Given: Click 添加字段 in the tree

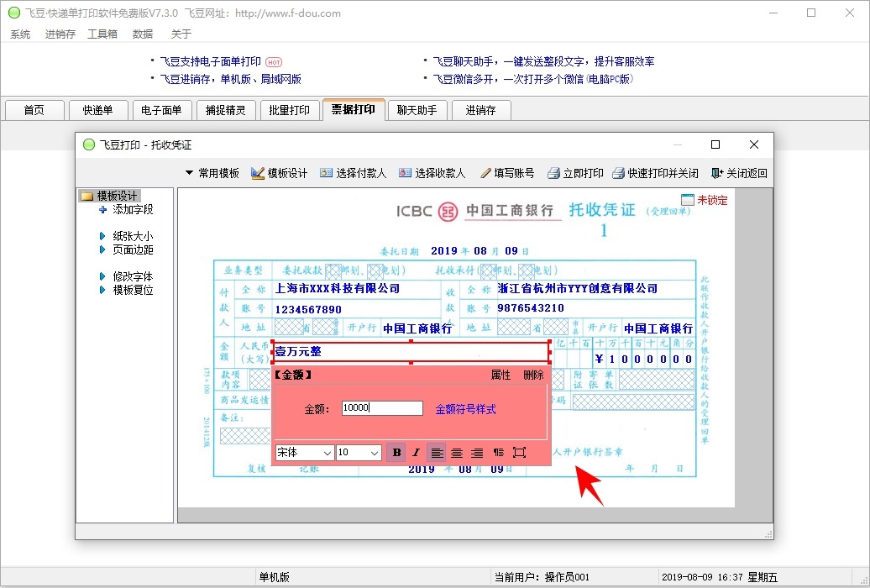Looking at the screenshot, I should [133, 209].
